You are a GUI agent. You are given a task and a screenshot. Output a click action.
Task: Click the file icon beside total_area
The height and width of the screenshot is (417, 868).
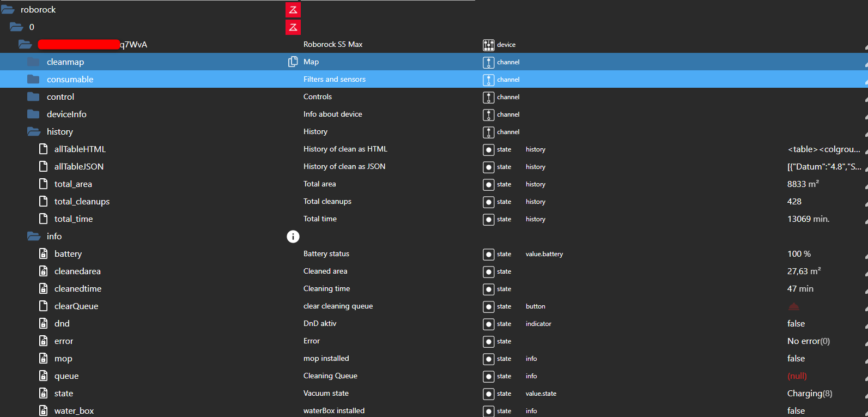tap(44, 184)
